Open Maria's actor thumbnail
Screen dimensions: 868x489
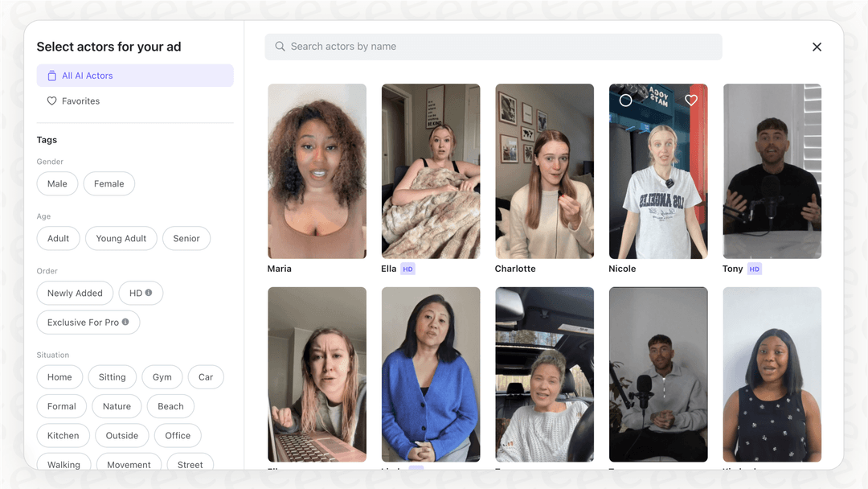coord(317,171)
